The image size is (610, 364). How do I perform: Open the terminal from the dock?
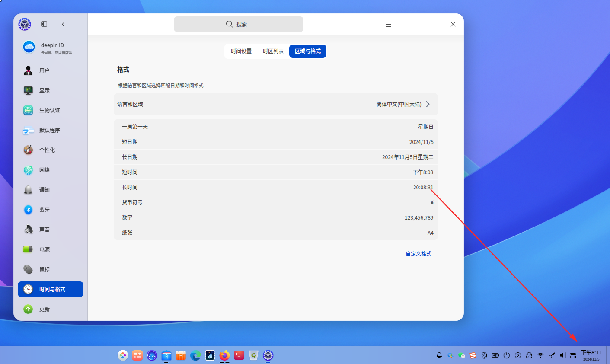pos(239,355)
